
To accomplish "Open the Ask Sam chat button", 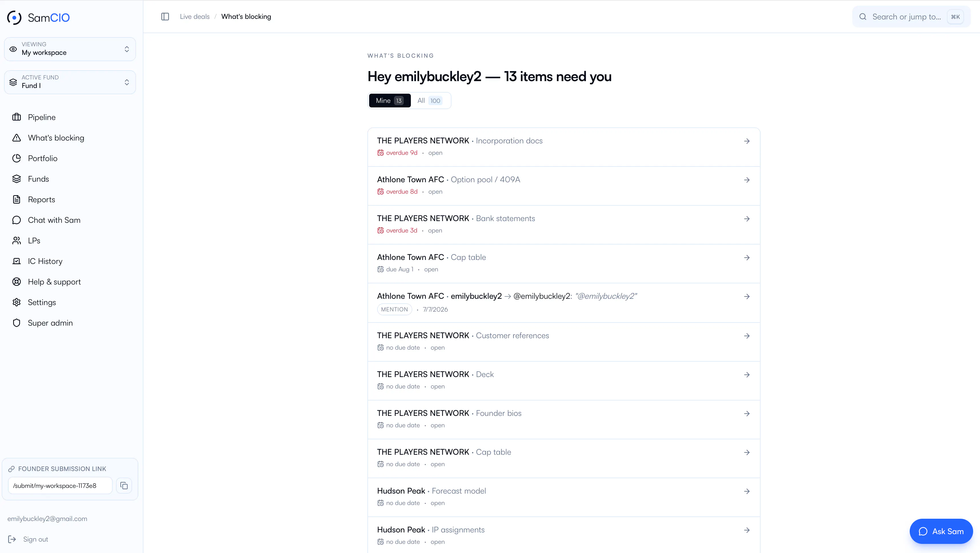I will [x=941, y=531].
